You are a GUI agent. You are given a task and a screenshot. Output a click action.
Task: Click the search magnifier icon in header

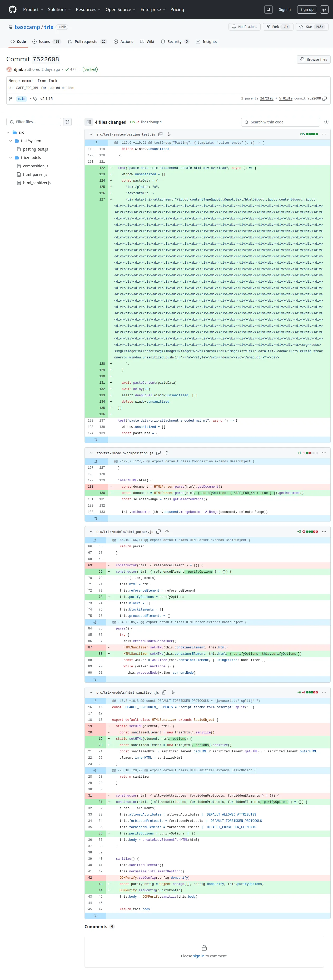tap(268, 9)
